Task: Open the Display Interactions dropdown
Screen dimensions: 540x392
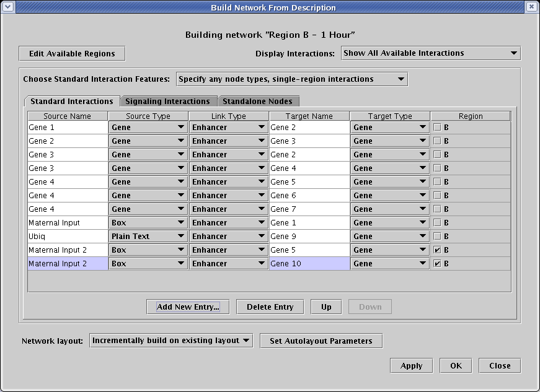Action: click(x=431, y=53)
